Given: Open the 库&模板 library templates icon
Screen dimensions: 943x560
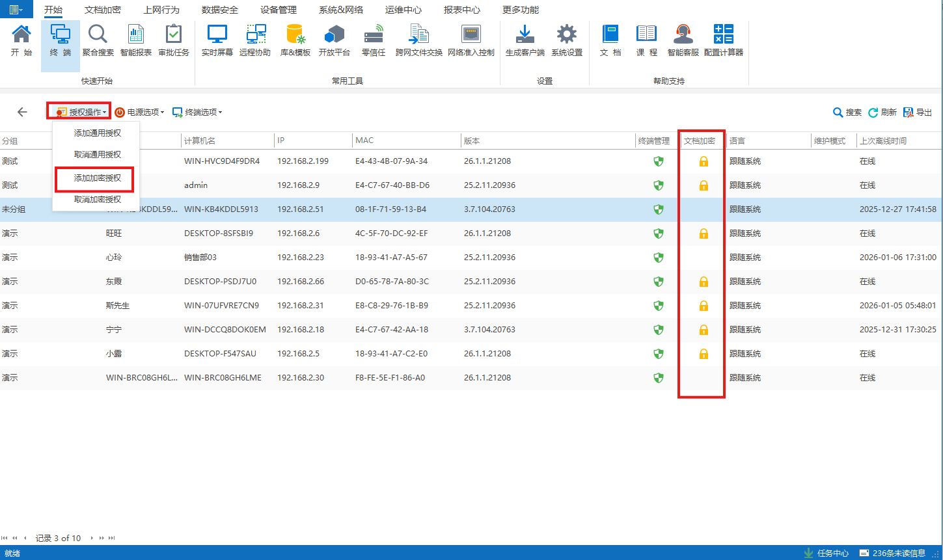Looking at the screenshot, I should (295, 40).
